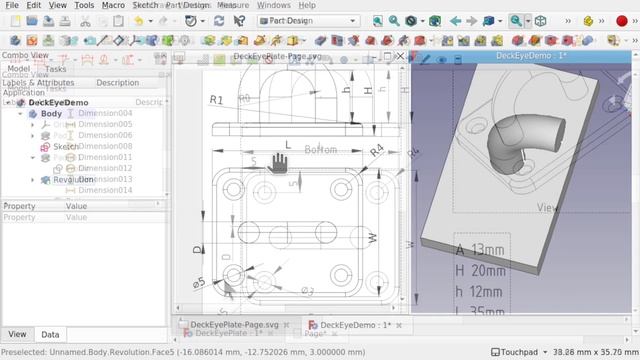640x360 pixels.
Task: Click the Paste clipboard icon
Action: [118, 21]
